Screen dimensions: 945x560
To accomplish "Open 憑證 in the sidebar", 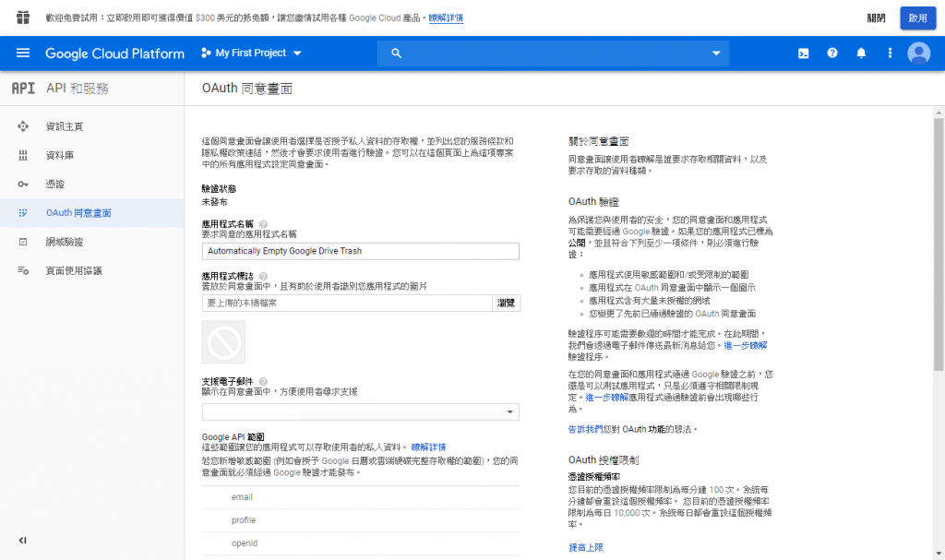I will coord(54,185).
